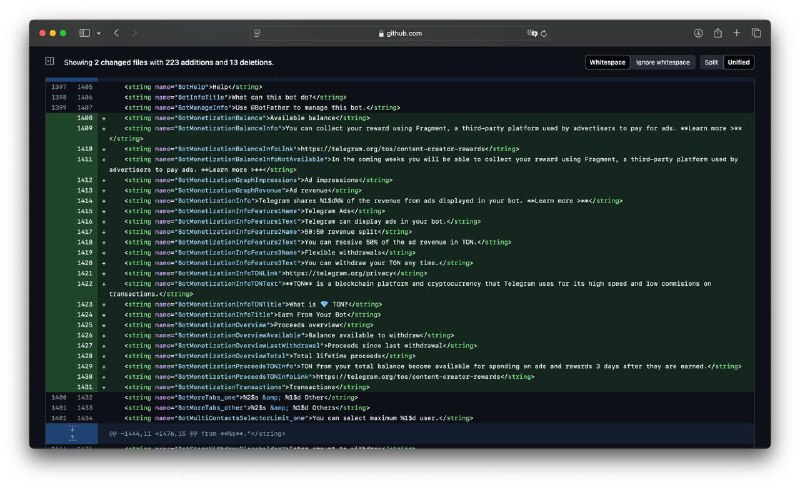Select the Ignore whitespace option
This screenshot has width=800, height=487.
(x=662, y=62)
